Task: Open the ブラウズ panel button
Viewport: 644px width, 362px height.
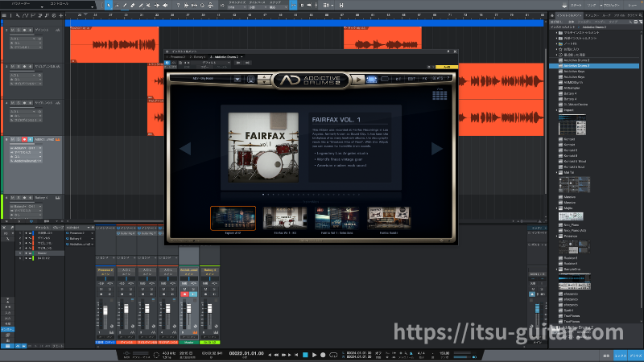Action: click(x=635, y=356)
